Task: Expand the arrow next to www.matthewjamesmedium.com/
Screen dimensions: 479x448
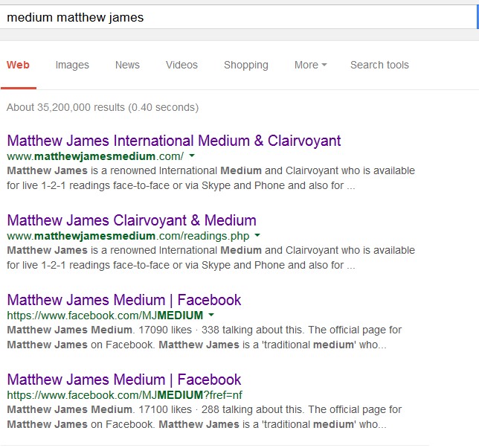Action: coord(192,156)
